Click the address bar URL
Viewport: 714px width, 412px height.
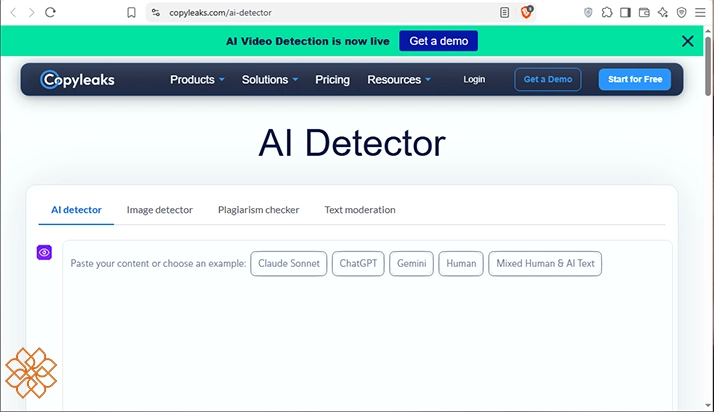click(x=220, y=13)
